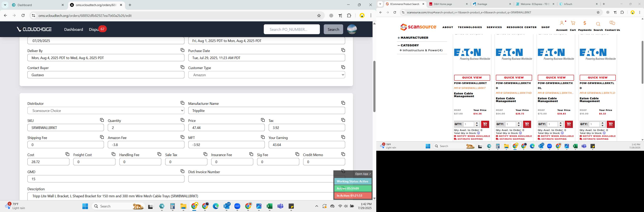Viewport: 644px width, 212px height.
Task: Add POW-SRWBWALLBRKT $14.36 item to cart
Action: (485, 124)
